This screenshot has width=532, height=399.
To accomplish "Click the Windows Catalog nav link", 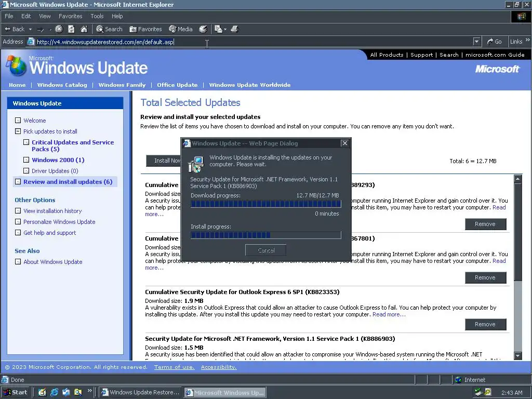I will (62, 85).
